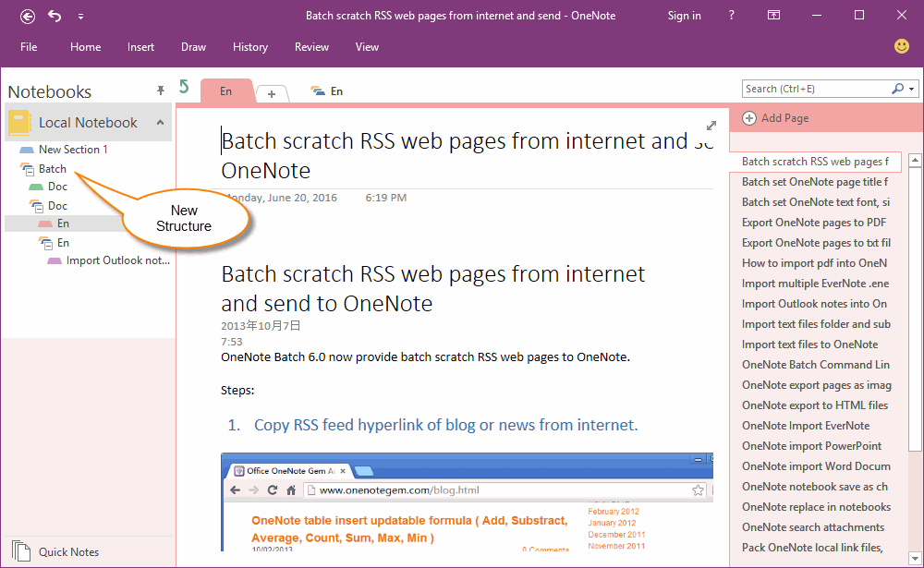This screenshot has width=924, height=568.
Task: Open the File menu
Action: [x=29, y=47]
